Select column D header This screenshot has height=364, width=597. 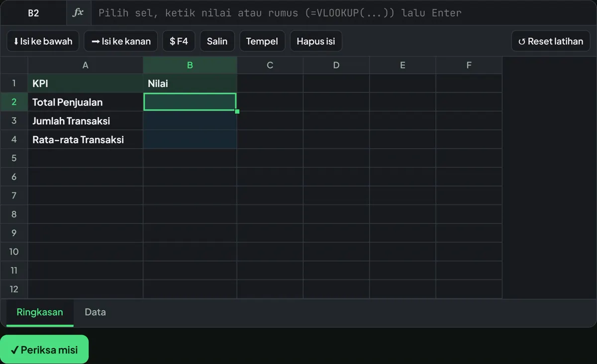click(x=336, y=65)
